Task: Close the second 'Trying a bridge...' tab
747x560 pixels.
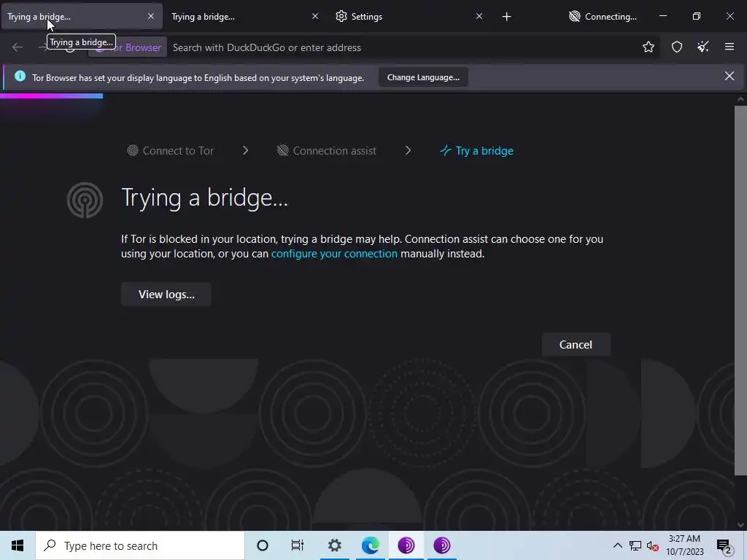Action: tap(315, 17)
